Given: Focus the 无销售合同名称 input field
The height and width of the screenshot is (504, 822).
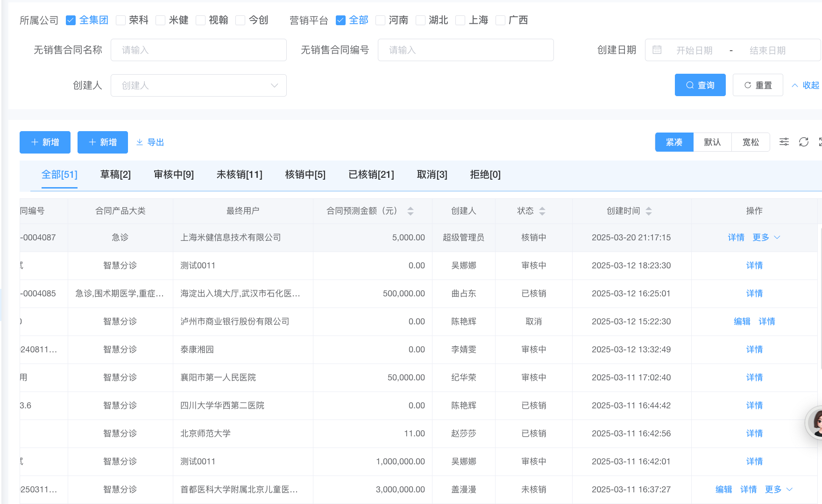Looking at the screenshot, I should (198, 50).
